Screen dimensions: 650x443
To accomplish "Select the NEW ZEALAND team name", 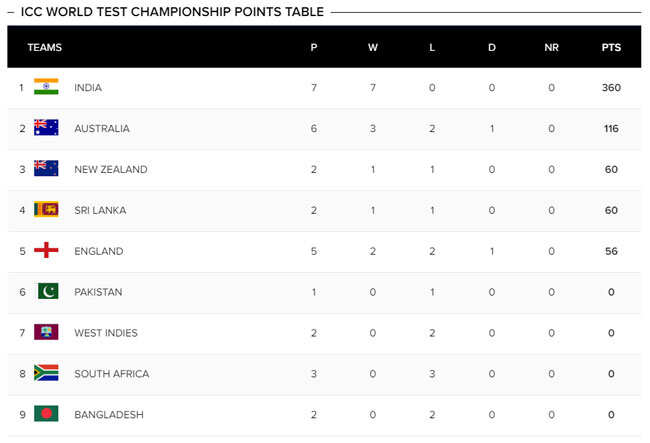I will point(111,169).
